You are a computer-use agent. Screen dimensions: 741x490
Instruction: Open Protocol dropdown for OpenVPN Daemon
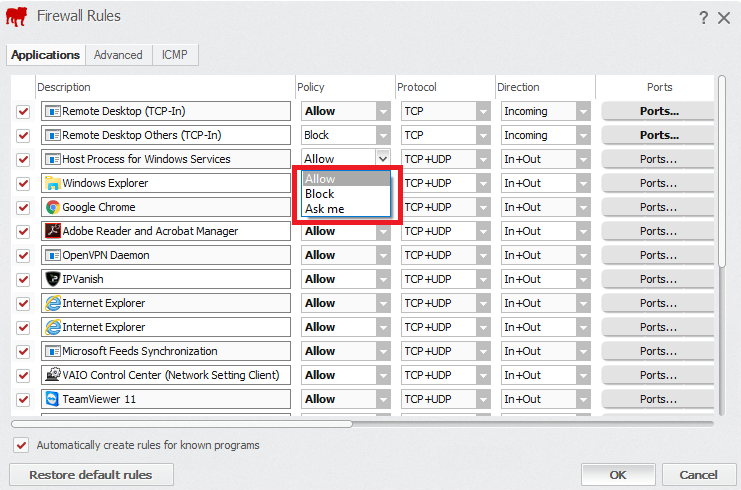pos(483,256)
